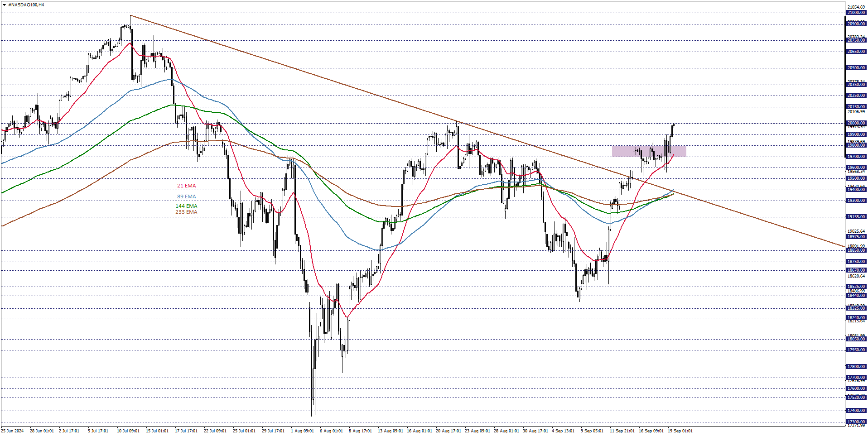Screen dimensions: 868x436
Task: Click the 18975.00 price level label
Action: click(x=856, y=237)
